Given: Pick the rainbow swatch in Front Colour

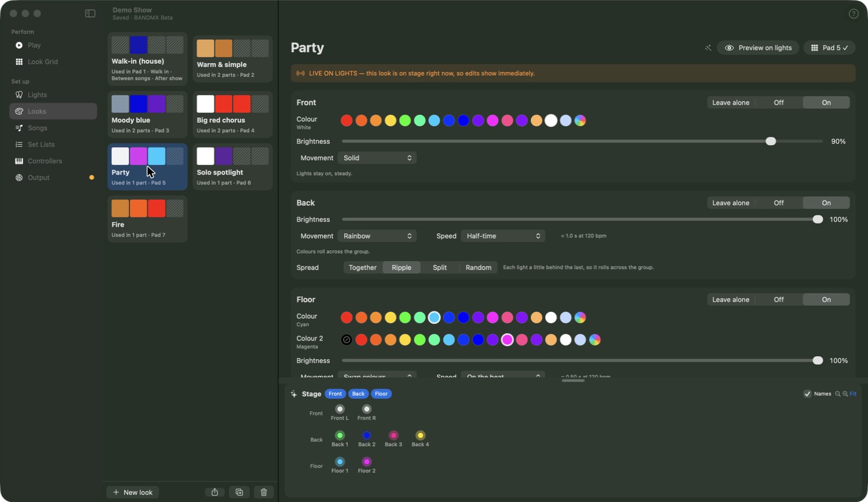Looking at the screenshot, I should (580, 121).
